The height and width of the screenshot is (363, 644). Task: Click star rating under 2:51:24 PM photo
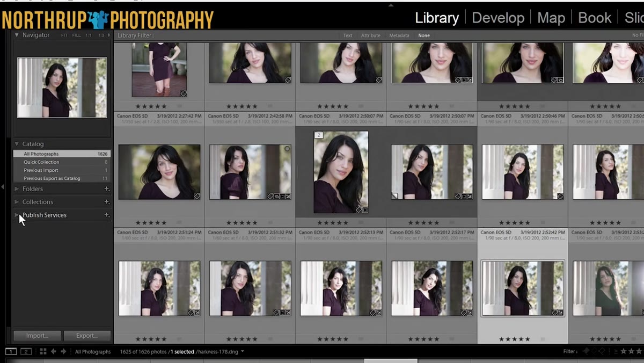click(151, 339)
